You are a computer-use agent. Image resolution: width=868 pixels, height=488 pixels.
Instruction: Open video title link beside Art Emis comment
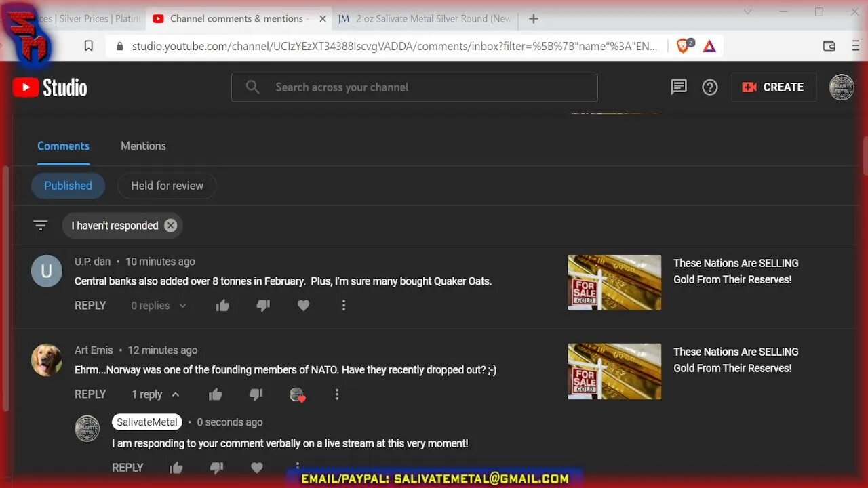tap(736, 360)
